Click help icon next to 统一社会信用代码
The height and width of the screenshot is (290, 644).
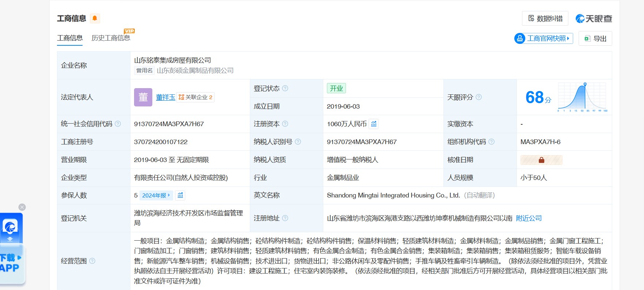118,124
